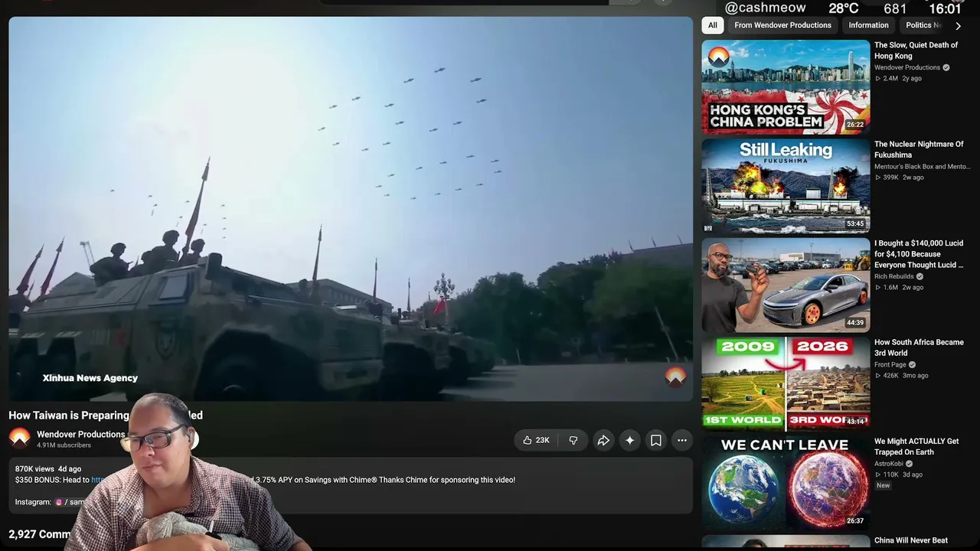Open title The Slow, Quiet Death of Hong Kong
This screenshot has width=980, height=551.
pos(916,51)
